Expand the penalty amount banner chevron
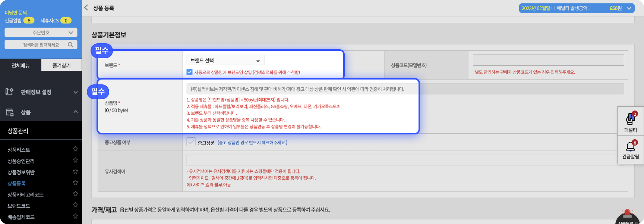This screenshot has width=644, height=224. [629, 8]
